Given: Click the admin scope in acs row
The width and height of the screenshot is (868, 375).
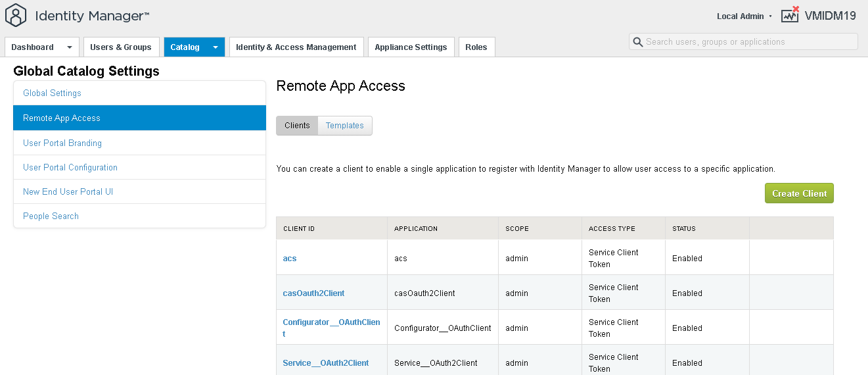Looking at the screenshot, I should pyautogui.click(x=516, y=259).
